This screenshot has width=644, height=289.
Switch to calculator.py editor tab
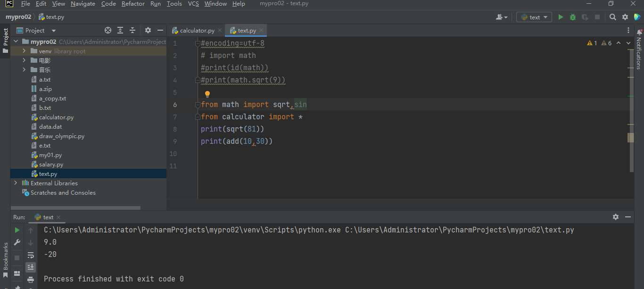[197, 30]
